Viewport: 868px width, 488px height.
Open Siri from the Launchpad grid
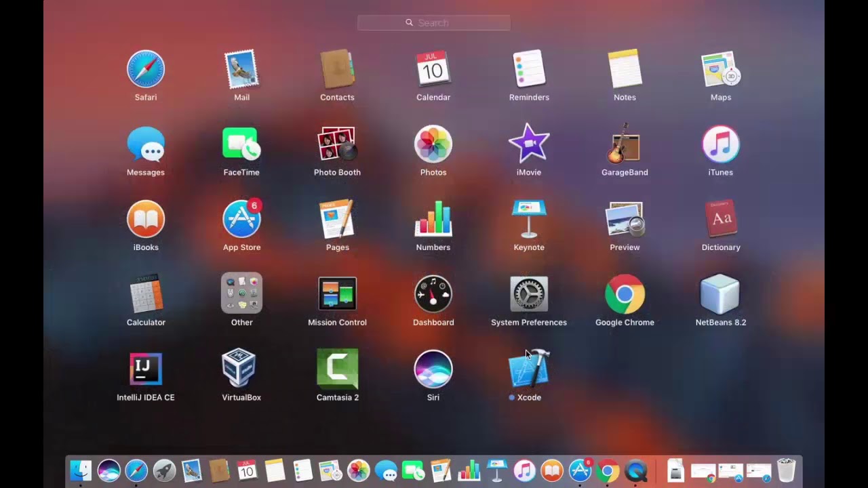[433, 369]
